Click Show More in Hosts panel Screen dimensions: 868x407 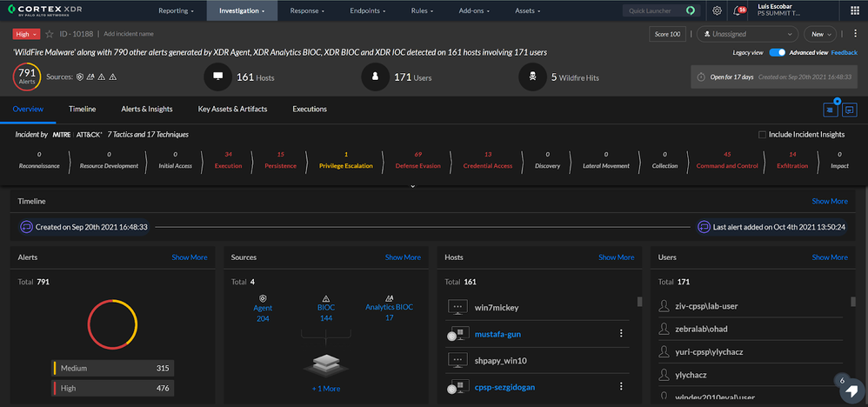tap(617, 257)
